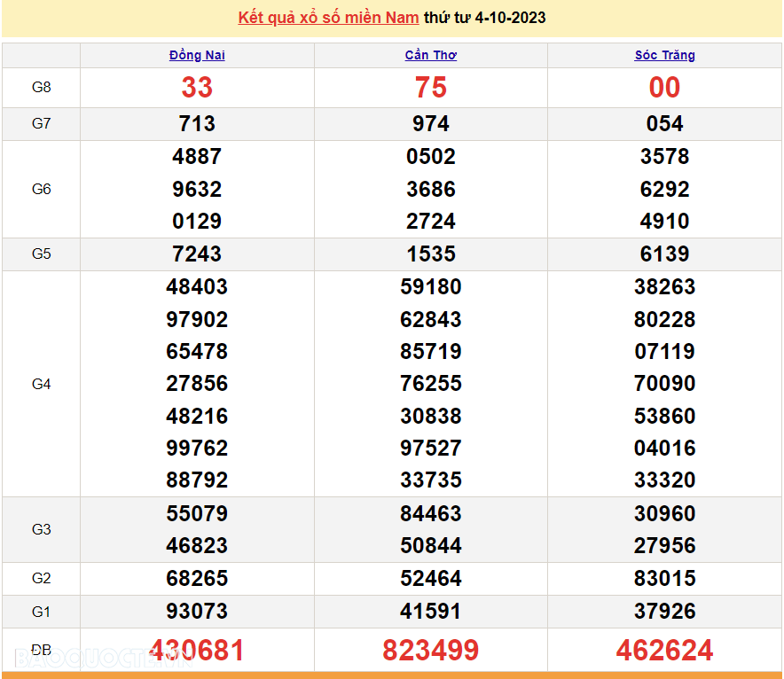784x679 pixels.
Task: Select the G4 row label
Action: coord(41,383)
